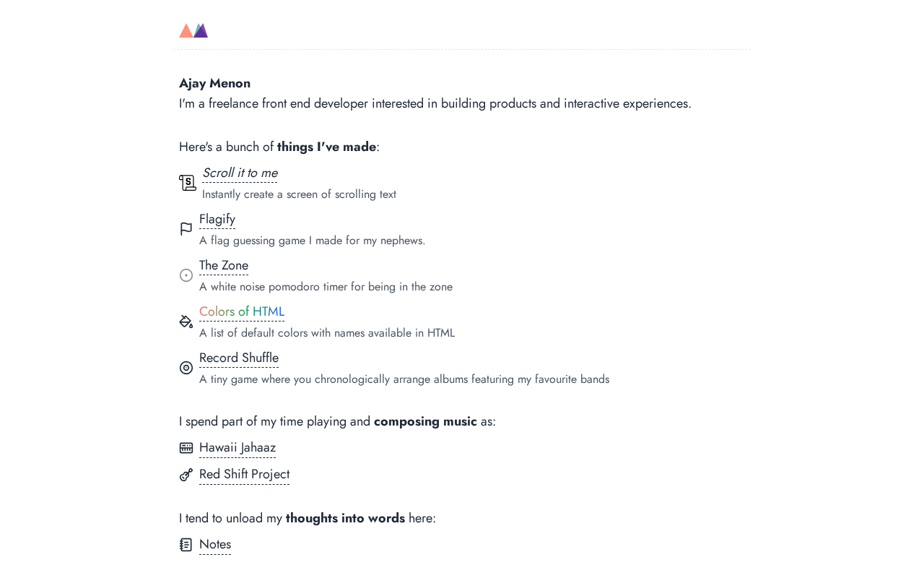Image resolution: width=924 pixels, height=578 pixels.
Task: Open the Colors of HTML link
Action: 242,312
